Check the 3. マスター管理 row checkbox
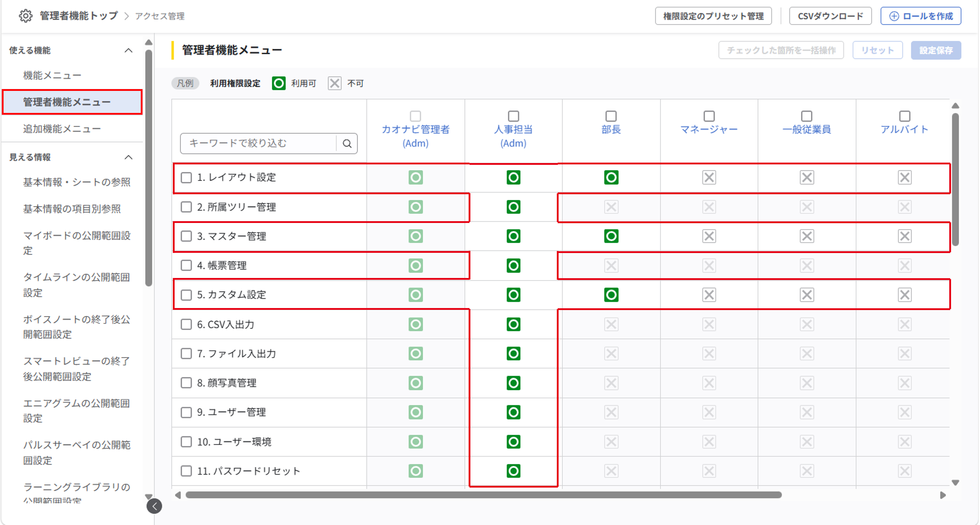The height and width of the screenshot is (525, 980). [186, 236]
